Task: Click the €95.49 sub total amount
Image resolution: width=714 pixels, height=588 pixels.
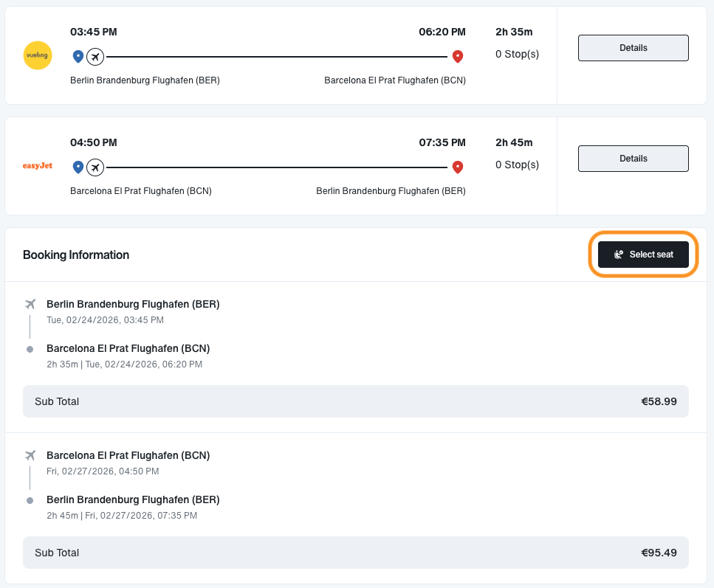Action: coord(659,553)
